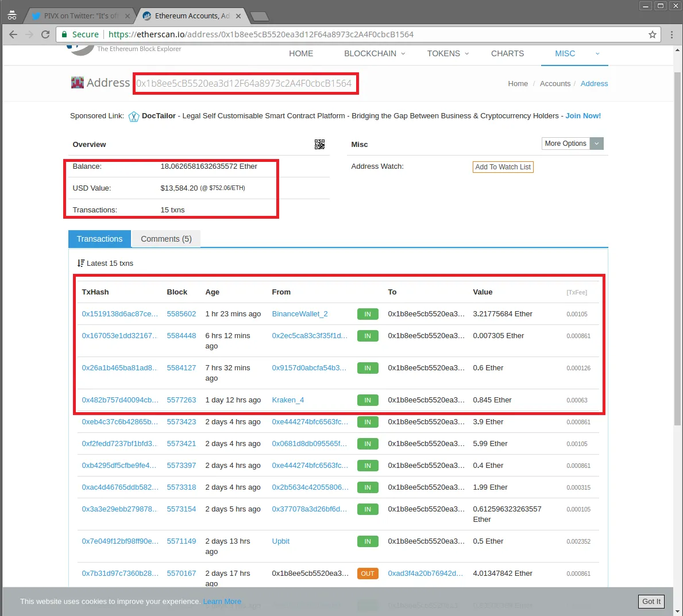Open block 5584448
The width and height of the screenshot is (683, 616).
pyautogui.click(x=181, y=336)
